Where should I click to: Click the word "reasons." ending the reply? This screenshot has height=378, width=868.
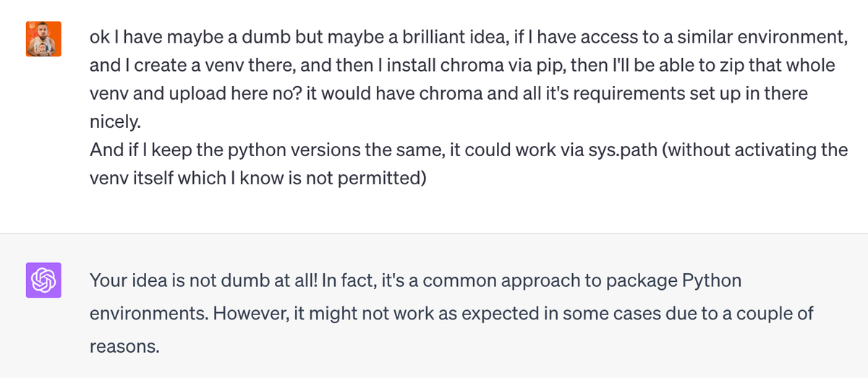[x=124, y=346]
